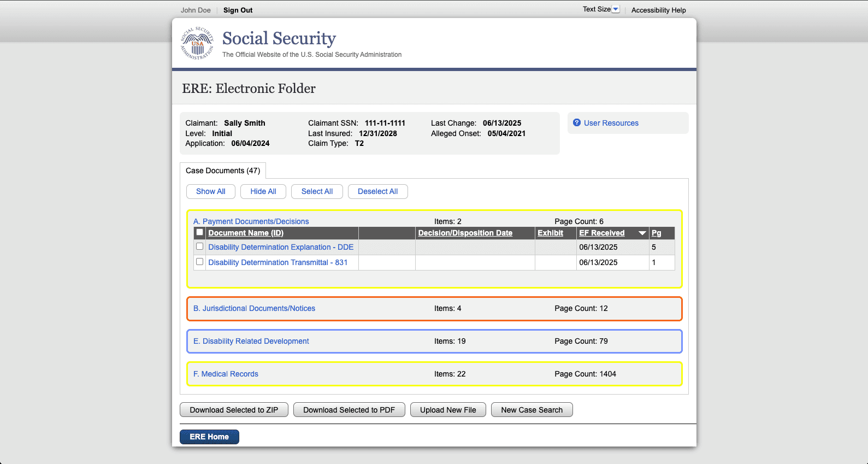
Task: Click the John Doe user name
Action: click(x=196, y=10)
